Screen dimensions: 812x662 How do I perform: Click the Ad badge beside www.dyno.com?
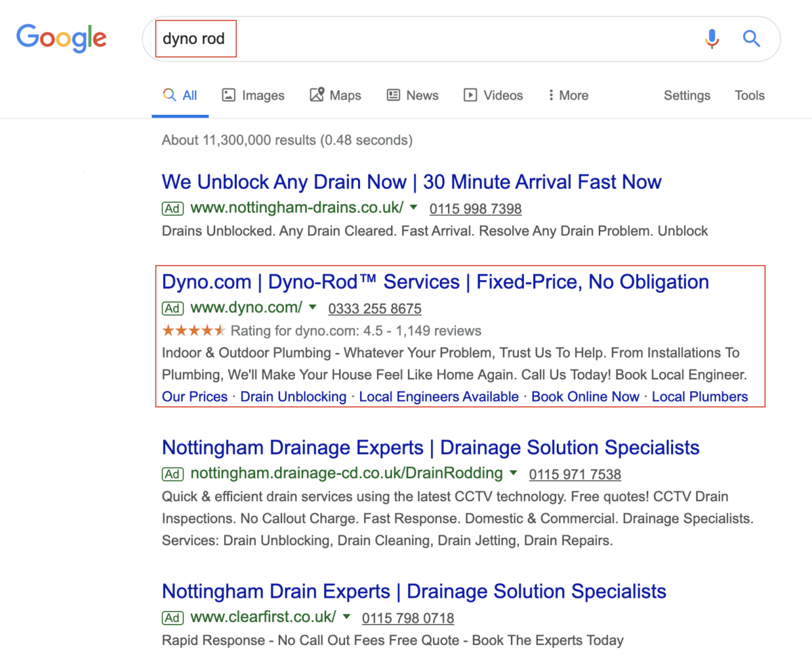pos(173,308)
